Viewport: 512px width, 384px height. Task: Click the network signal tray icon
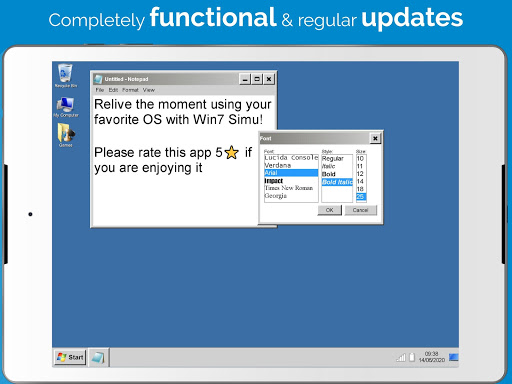(401, 358)
